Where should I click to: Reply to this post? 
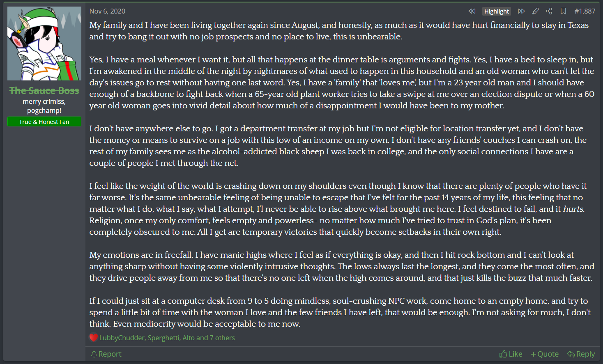(x=581, y=354)
